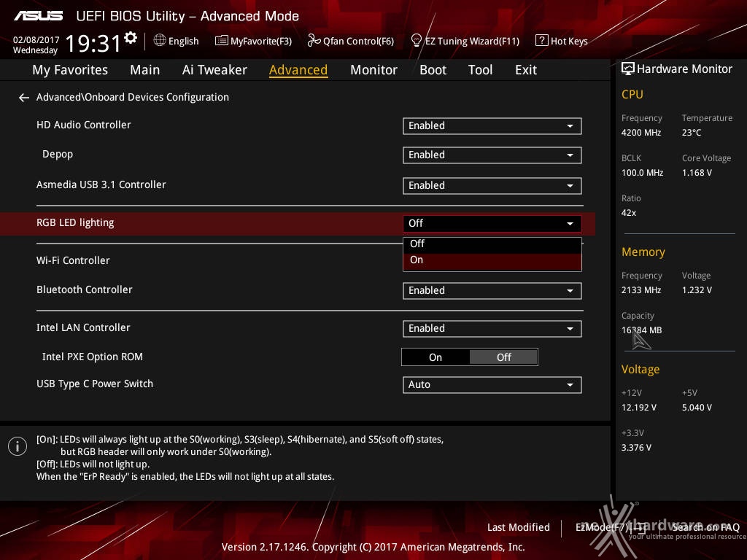Click the info icon beside help text

18,446
